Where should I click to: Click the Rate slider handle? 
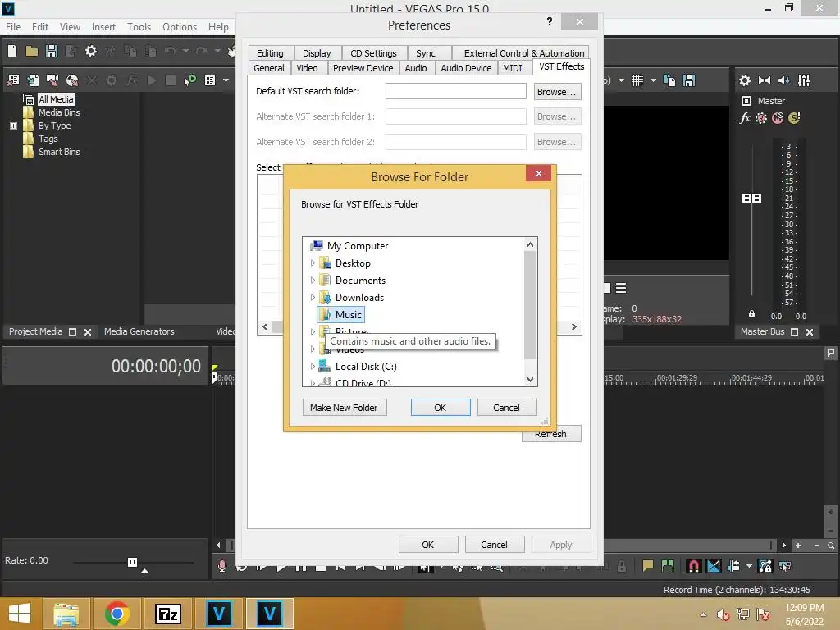[x=132, y=562]
